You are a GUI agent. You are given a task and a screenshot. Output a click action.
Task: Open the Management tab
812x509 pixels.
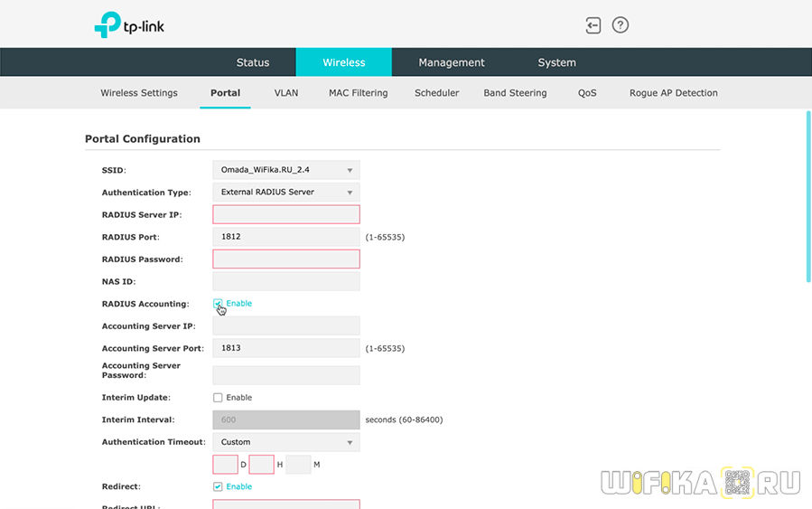pyautogui.click(x=452, y=62)
